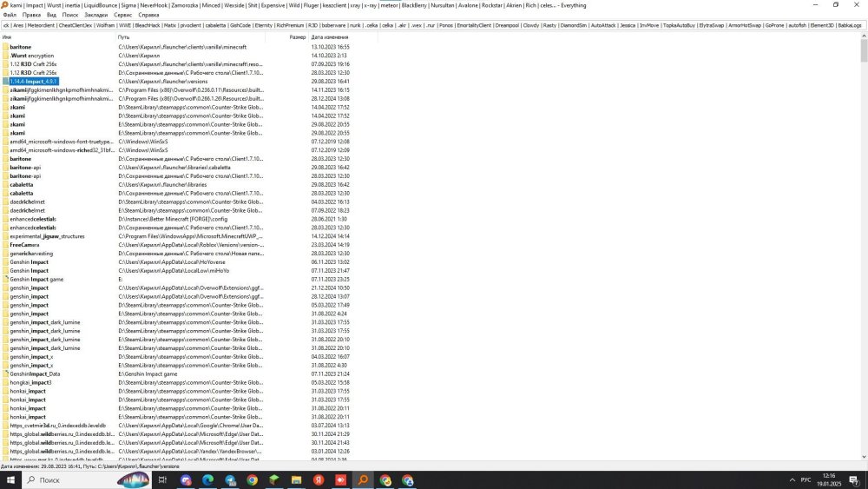Click path C:\Users\Кирилл\AppData\Local\HoYoverse
Viewport: 868px width, 489px height.
coord(172,262)
